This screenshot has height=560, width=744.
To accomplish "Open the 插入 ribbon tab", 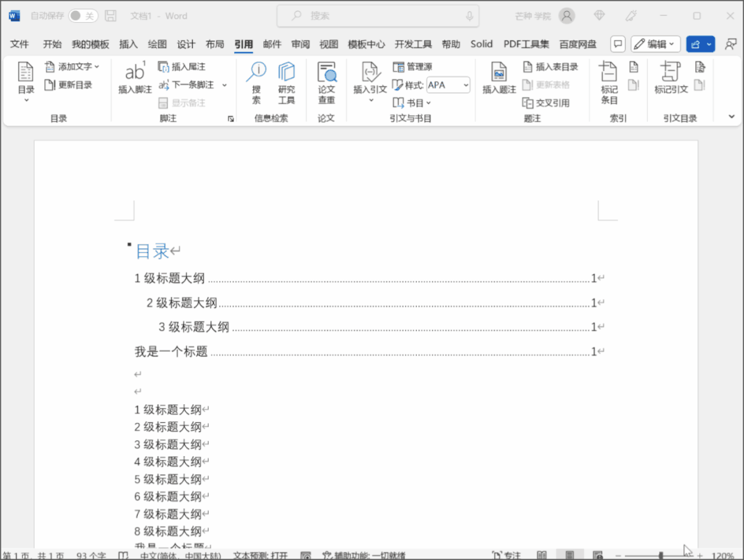I will (x=129, y=44).
